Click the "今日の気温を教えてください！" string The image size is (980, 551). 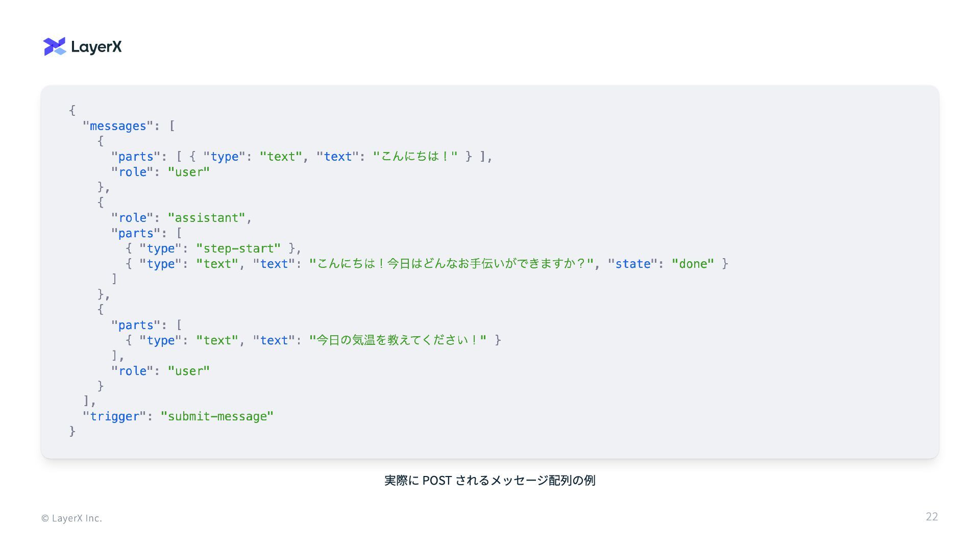point(398,340)
